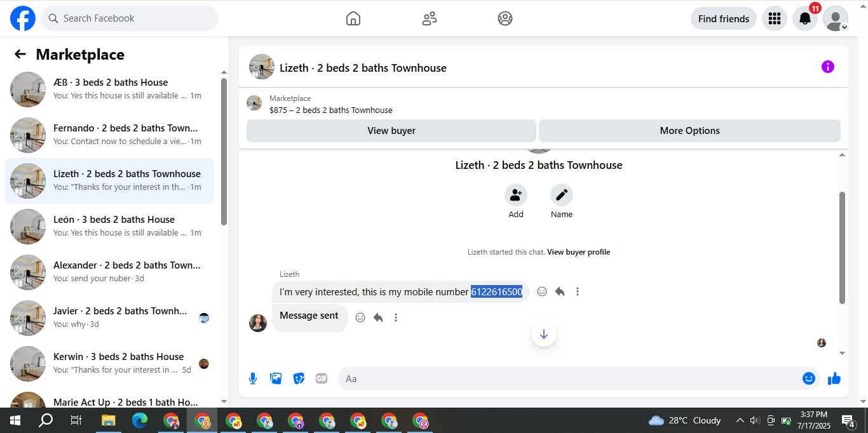Click the Name edit pencil icon
Image resolution: width=868 pixels, height=433 pixels.
pos(562,195)
